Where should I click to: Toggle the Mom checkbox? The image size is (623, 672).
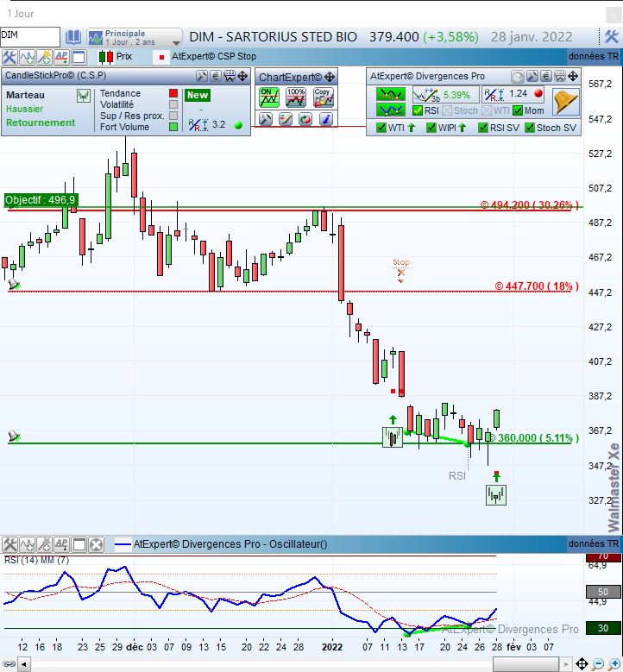(518, 110)
